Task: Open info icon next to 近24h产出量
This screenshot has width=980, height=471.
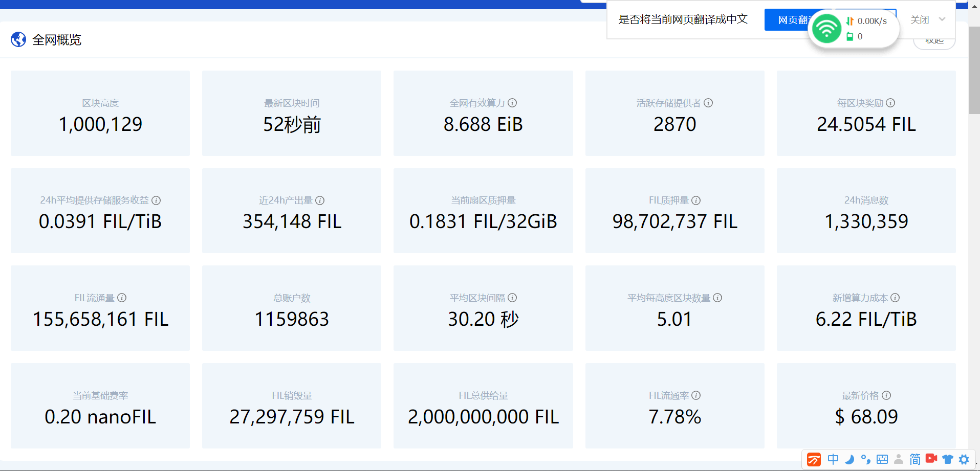Action: click(320, 200)
